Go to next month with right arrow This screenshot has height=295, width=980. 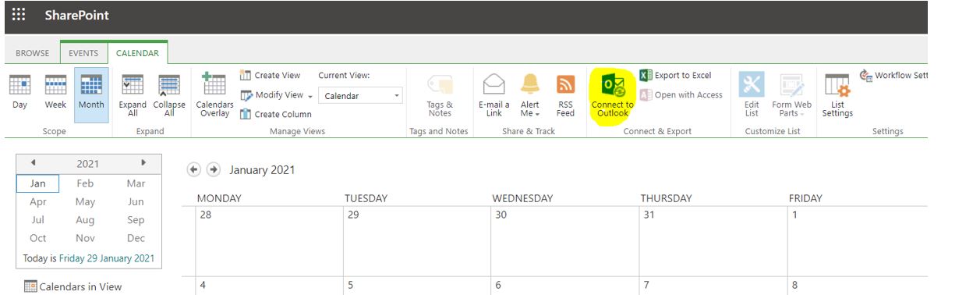click(213, 169)
